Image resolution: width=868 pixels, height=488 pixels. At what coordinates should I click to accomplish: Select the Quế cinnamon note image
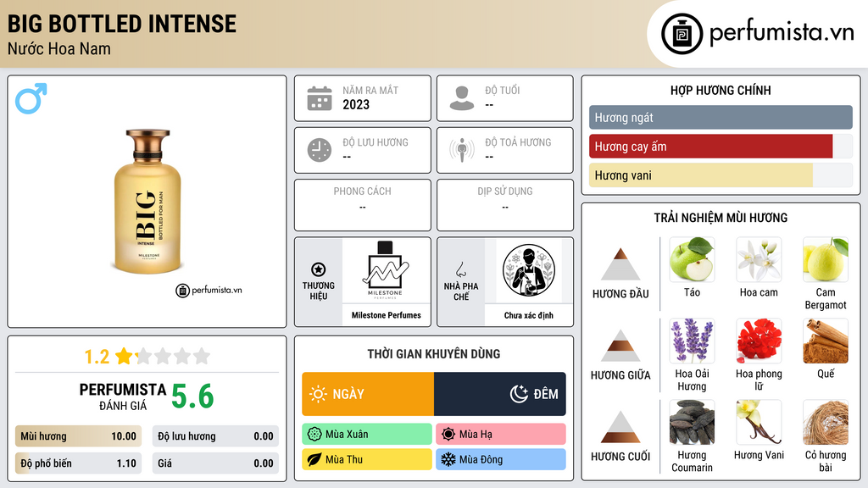pyautogui.click(x=826, y=341)
